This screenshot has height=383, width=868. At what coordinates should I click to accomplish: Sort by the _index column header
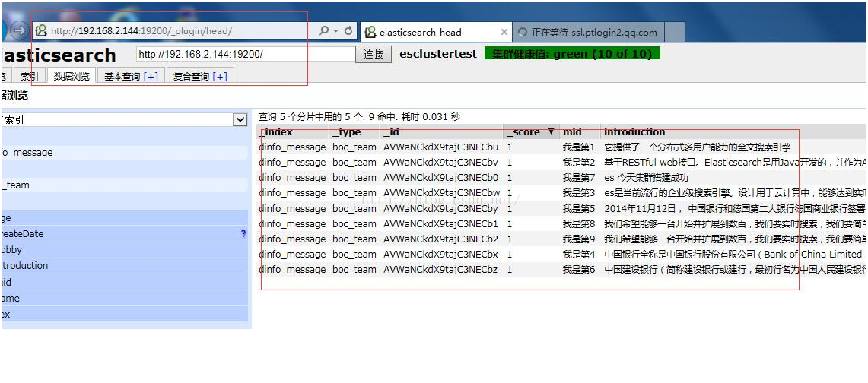[x=292, y=131]
